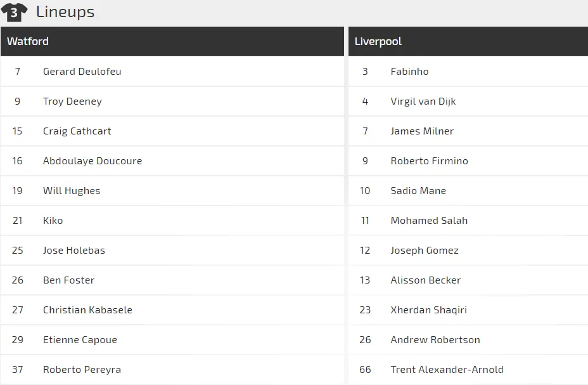Select the Liverpool team header
Screen dimensions: 588x385
468,41
